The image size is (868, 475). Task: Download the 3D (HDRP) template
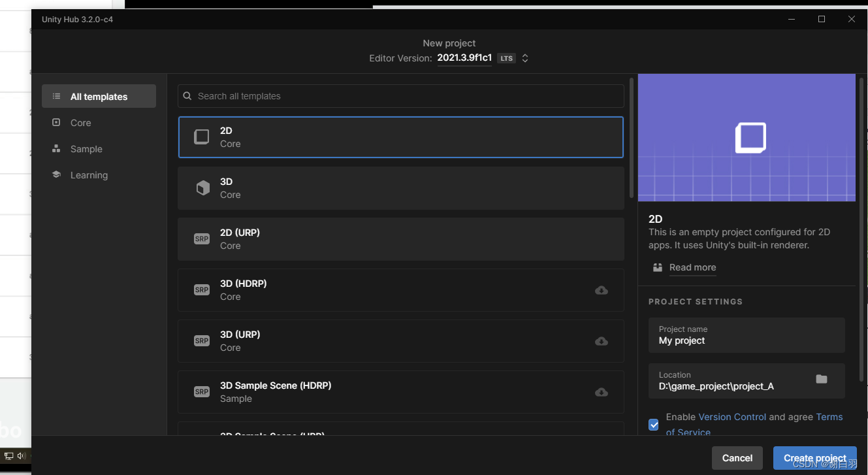[x=602, y=290]
